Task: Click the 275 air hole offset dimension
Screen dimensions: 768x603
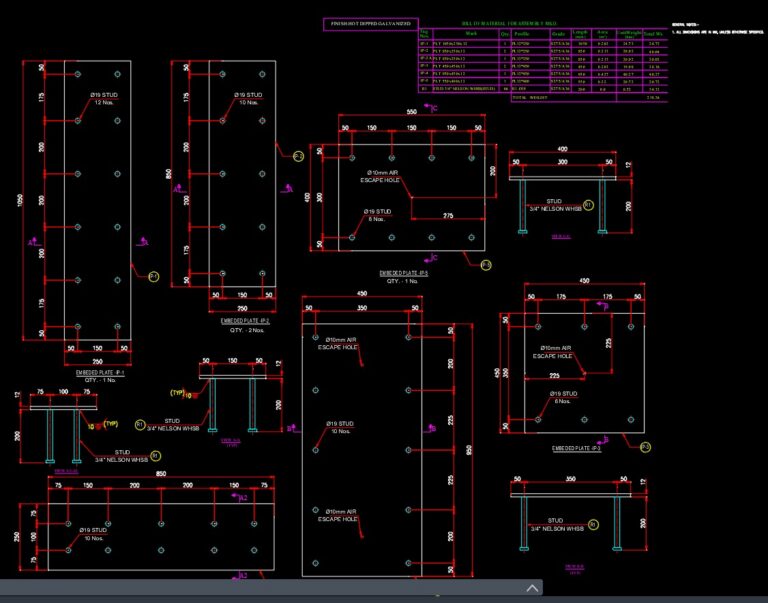Action: point(448,216)
